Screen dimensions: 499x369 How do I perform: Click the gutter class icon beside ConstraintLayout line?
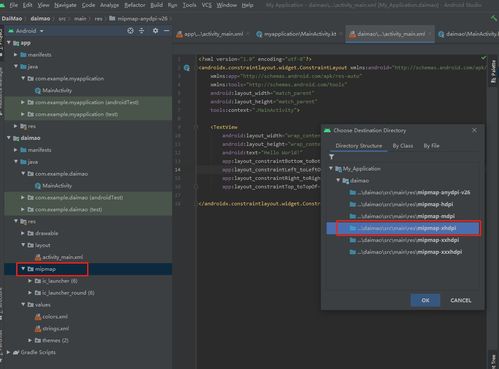tap(187, 68)
